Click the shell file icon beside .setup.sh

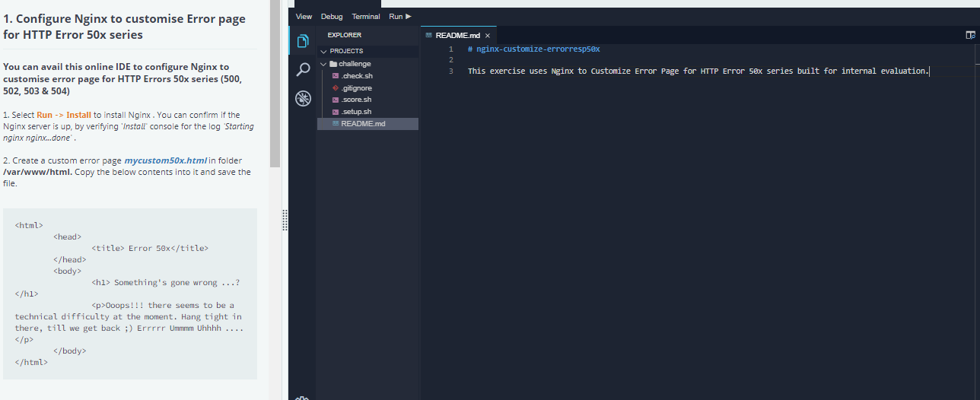[x=335, y=112]
